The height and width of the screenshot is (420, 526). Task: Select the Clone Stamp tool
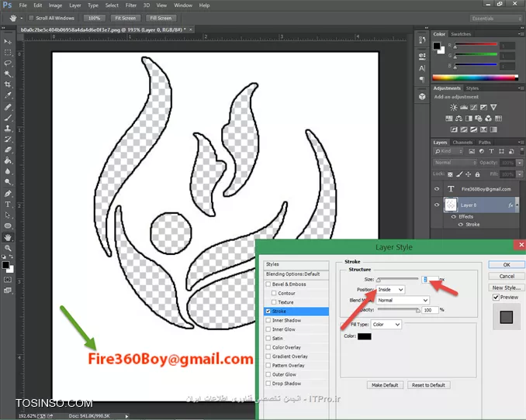click(8, 129)
